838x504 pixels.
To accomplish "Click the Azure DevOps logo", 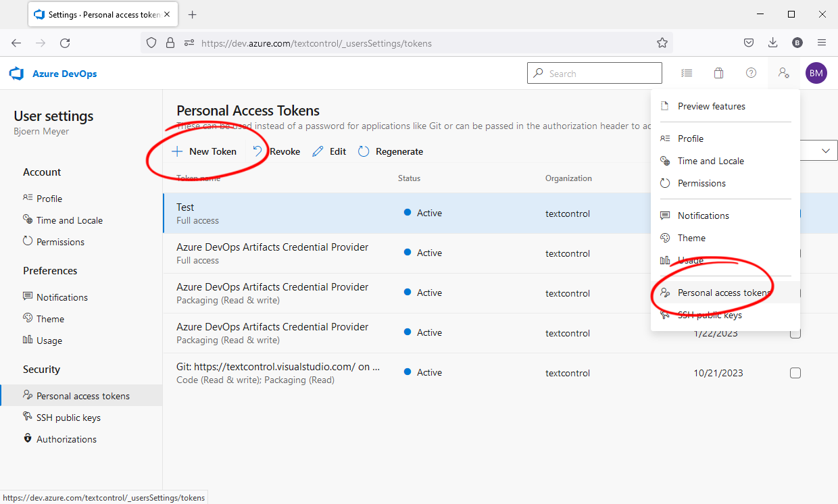I will point(53,73).
